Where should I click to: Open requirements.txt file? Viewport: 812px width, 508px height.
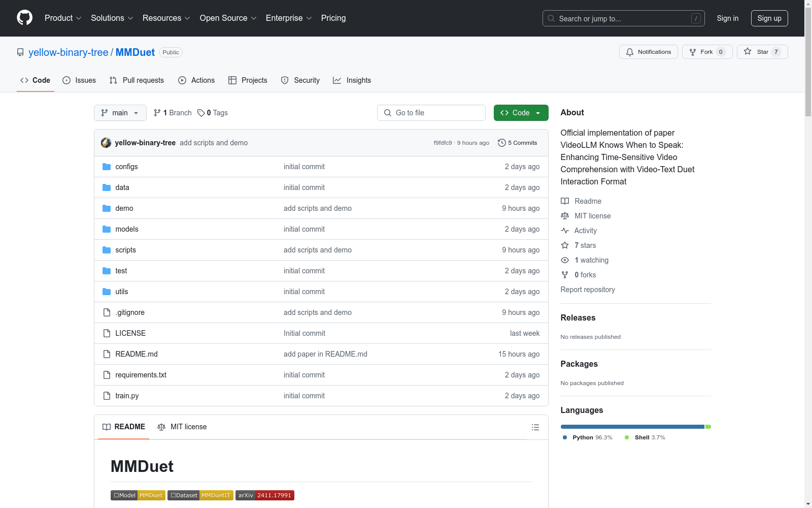[141, 375]
